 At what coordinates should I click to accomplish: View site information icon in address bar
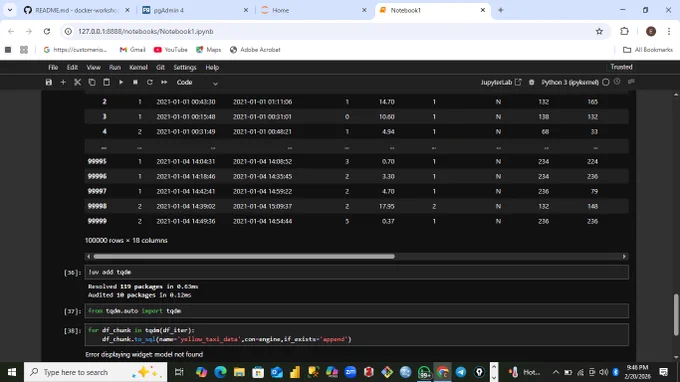point(68,31)
